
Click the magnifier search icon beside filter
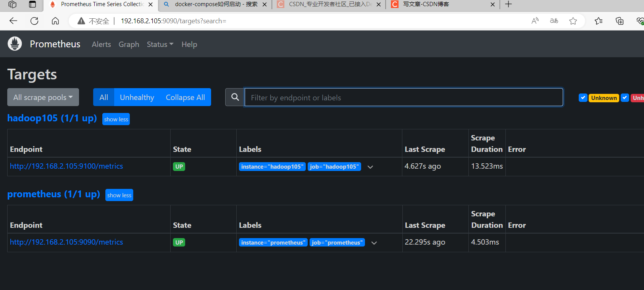click(x=235, y=97)
